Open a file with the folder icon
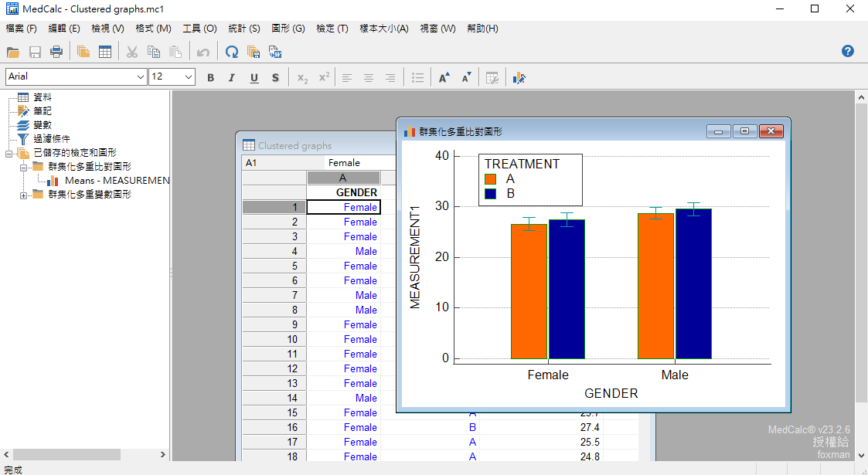The image size is (868, 475). [13, 52]
